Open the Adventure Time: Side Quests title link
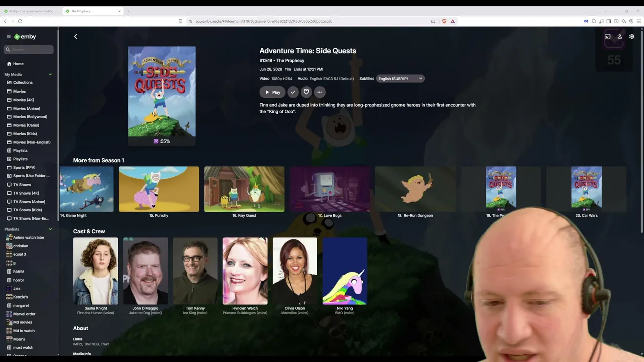 tap(307, 51)
